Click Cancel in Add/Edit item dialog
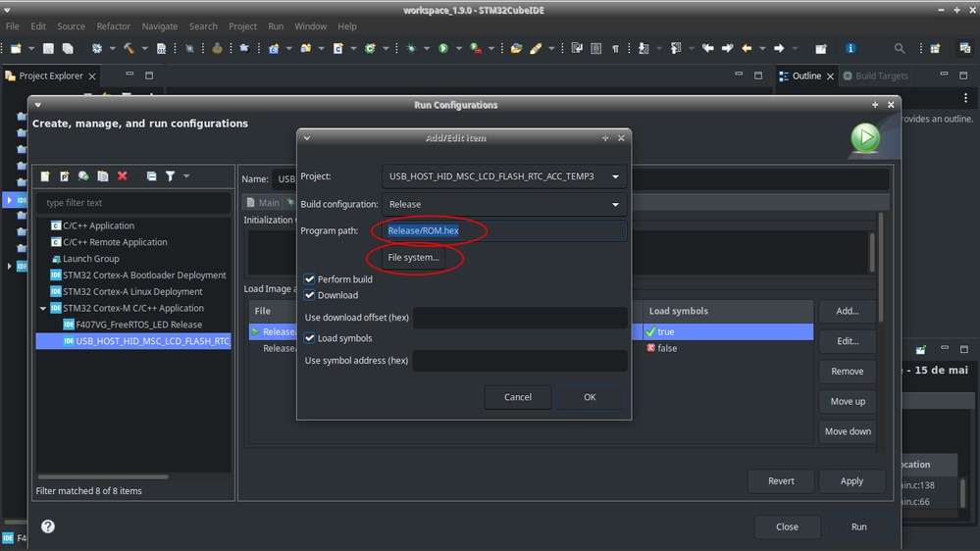Screen dimensions: 980x551 pos(518,397)
